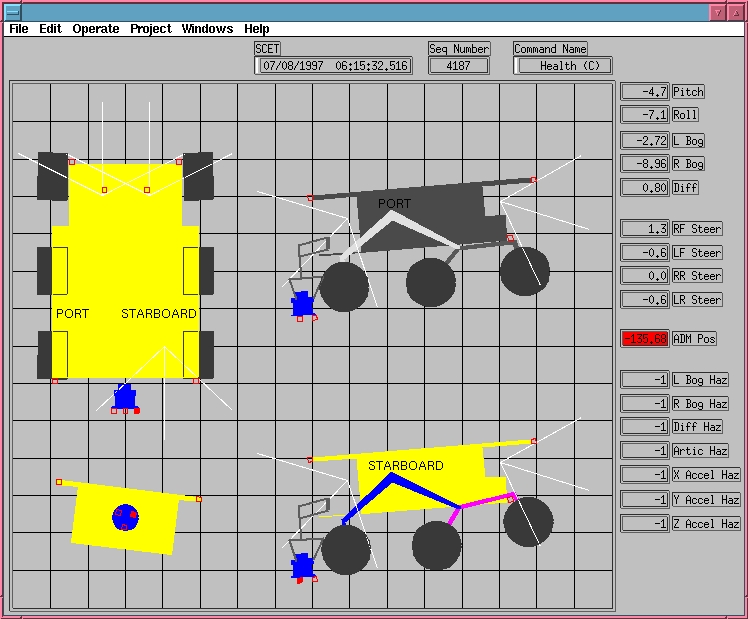Select the Pitch value field
The height and width of the screenshot is (619, 748).
click(x=645, y=92)
